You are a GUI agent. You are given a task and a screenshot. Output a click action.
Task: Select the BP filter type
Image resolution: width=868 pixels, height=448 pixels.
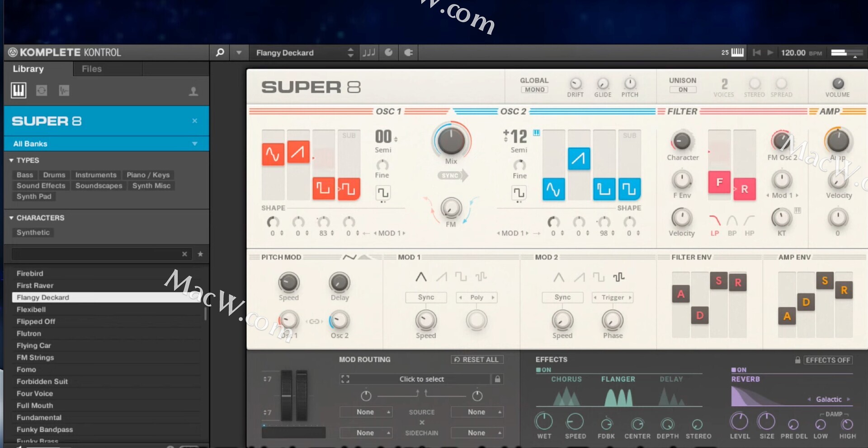pos(732,224)
